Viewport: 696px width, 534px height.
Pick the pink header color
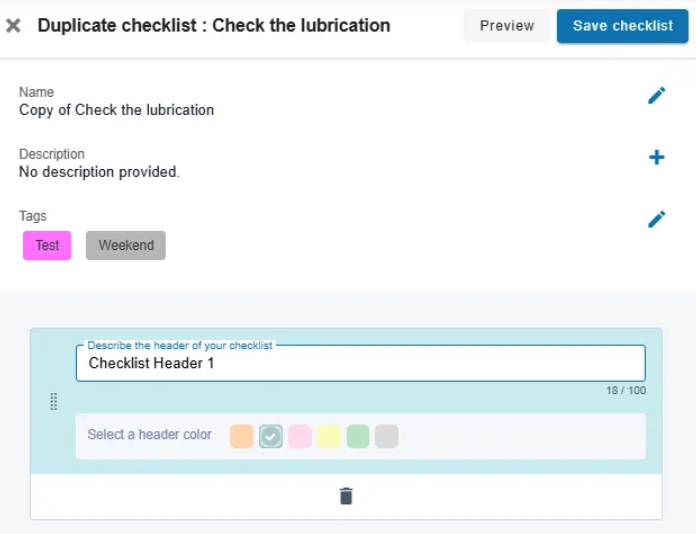click(x=300, y=436)
